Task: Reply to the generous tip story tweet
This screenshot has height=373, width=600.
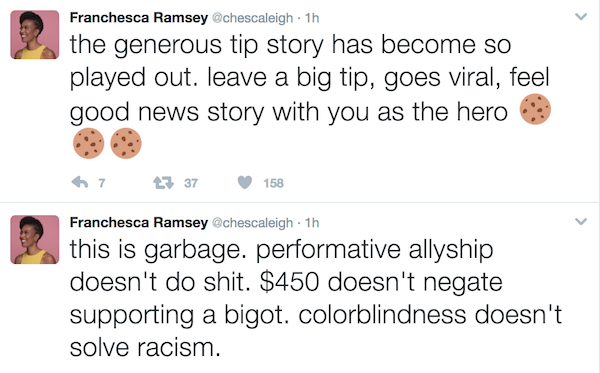Action: pos(80,182)
